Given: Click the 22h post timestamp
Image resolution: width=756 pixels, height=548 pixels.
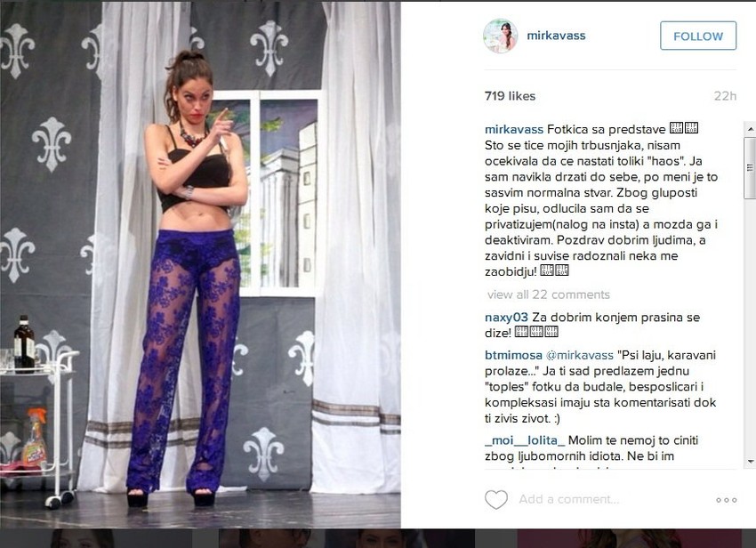Looking at the screenshot, I should pos(725,96).
